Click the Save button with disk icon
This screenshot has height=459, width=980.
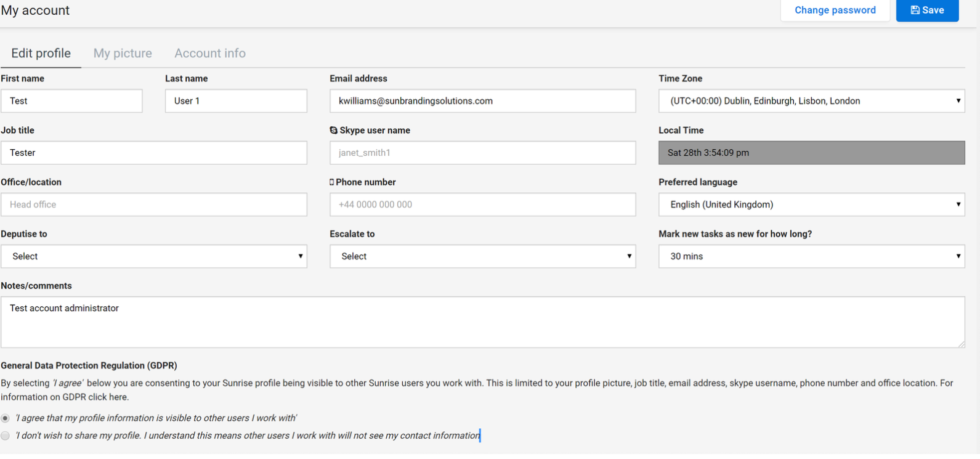pyautogui.click(x=927, y=10)
